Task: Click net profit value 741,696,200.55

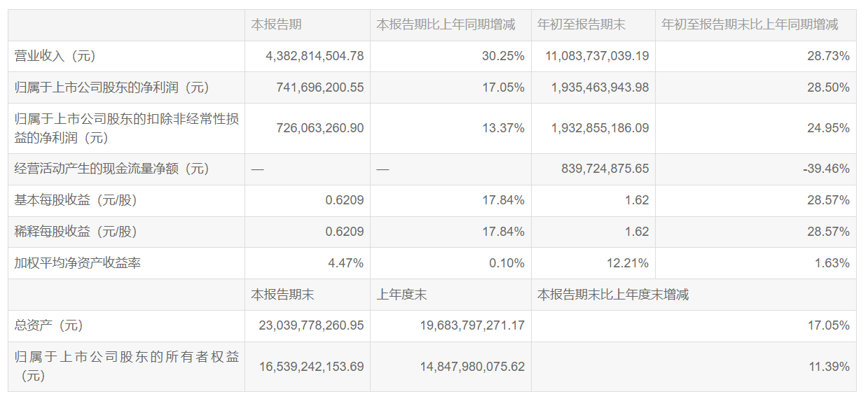Action: 315,87
